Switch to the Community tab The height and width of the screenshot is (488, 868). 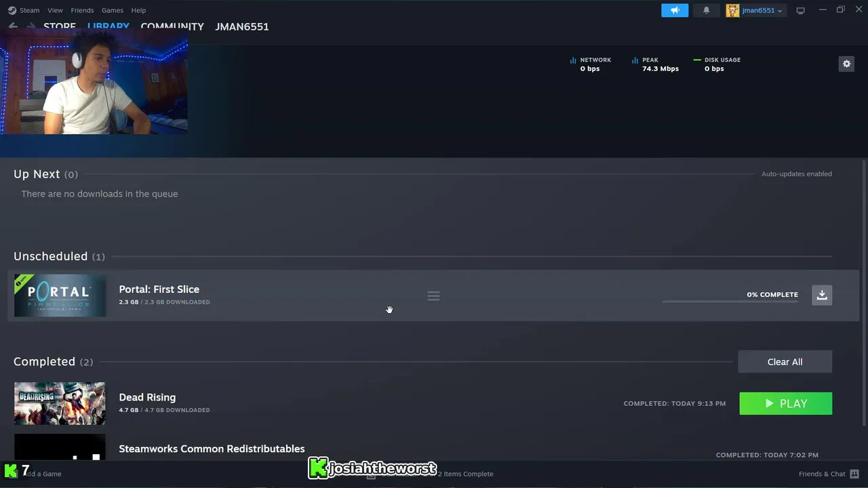(172, 26)
